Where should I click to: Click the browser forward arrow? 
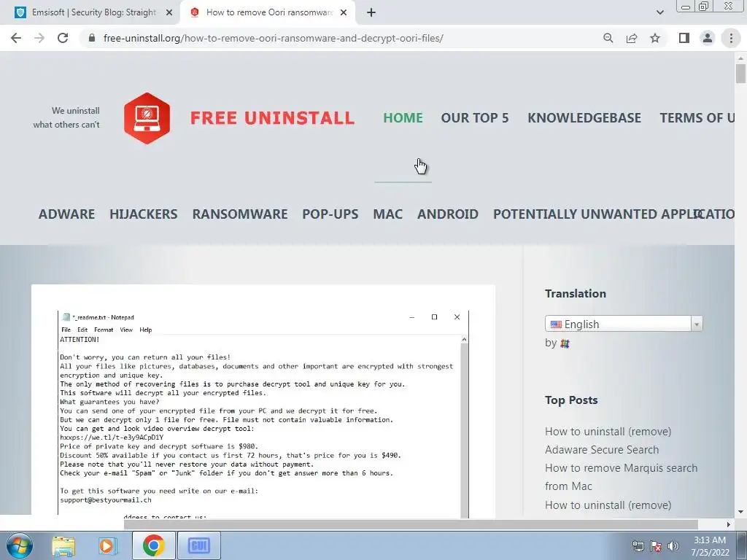(x=39, y=38)
